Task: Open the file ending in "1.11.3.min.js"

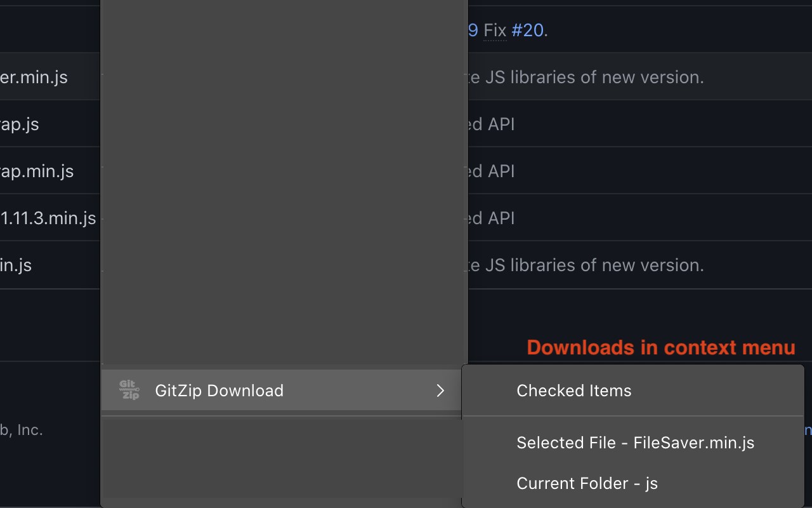Action: (x=48, y=218)
